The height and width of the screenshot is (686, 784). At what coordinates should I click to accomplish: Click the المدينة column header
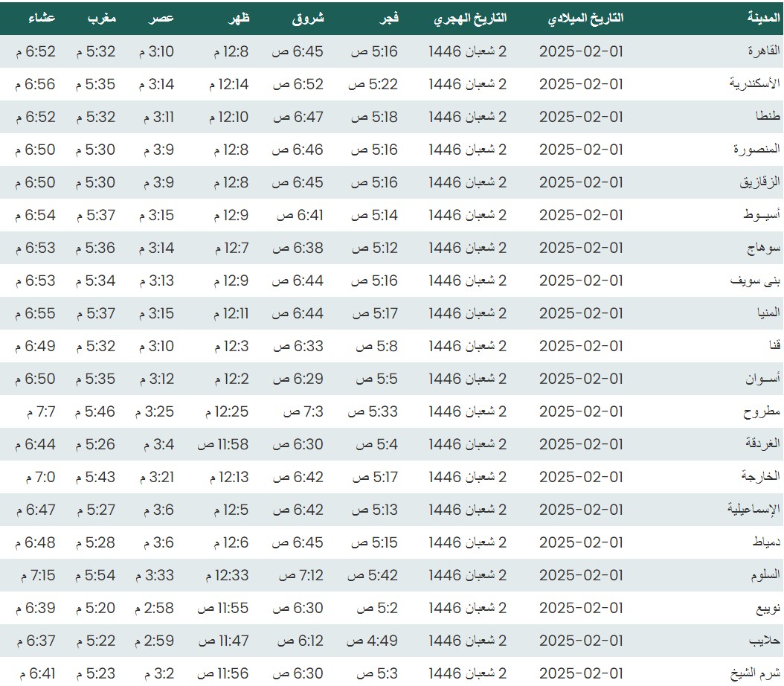coord(764,18)
